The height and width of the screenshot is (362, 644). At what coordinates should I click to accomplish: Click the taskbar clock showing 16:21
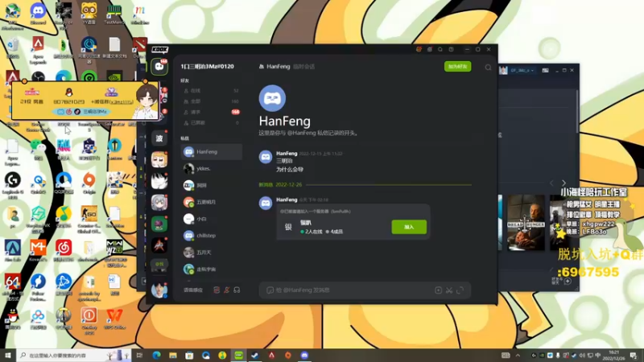pos(613,356)
